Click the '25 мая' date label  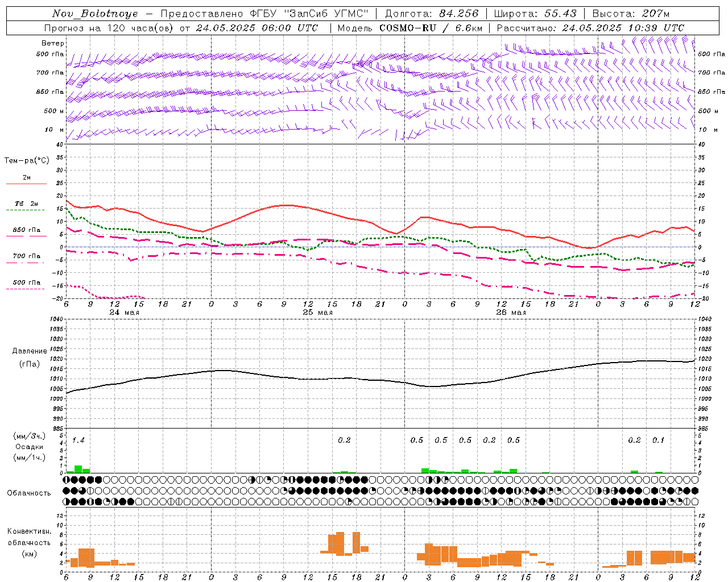click(x=317, y=313)
